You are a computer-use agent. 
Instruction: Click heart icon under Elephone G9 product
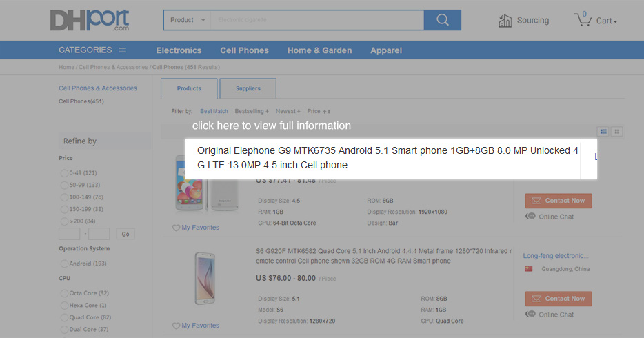coord(176,228)
